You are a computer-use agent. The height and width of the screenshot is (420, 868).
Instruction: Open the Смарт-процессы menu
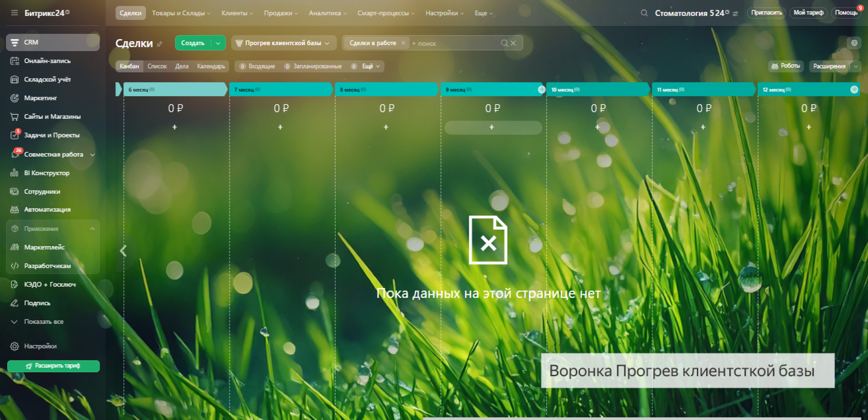386,13
